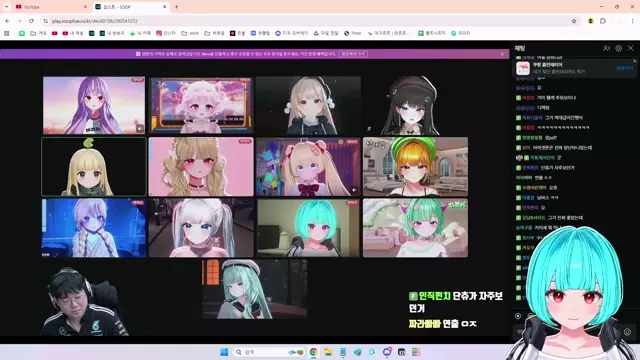Go back to the previous page
Viewport: 640px width, 360px height.
coord(7,21)
